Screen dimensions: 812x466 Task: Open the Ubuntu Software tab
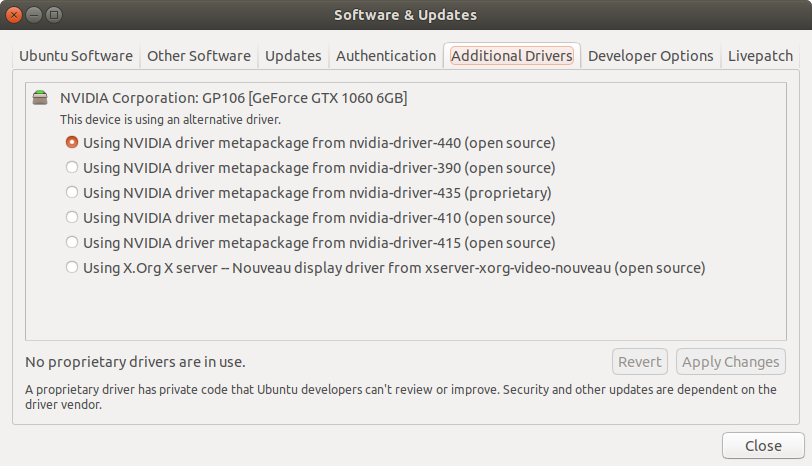76,55
